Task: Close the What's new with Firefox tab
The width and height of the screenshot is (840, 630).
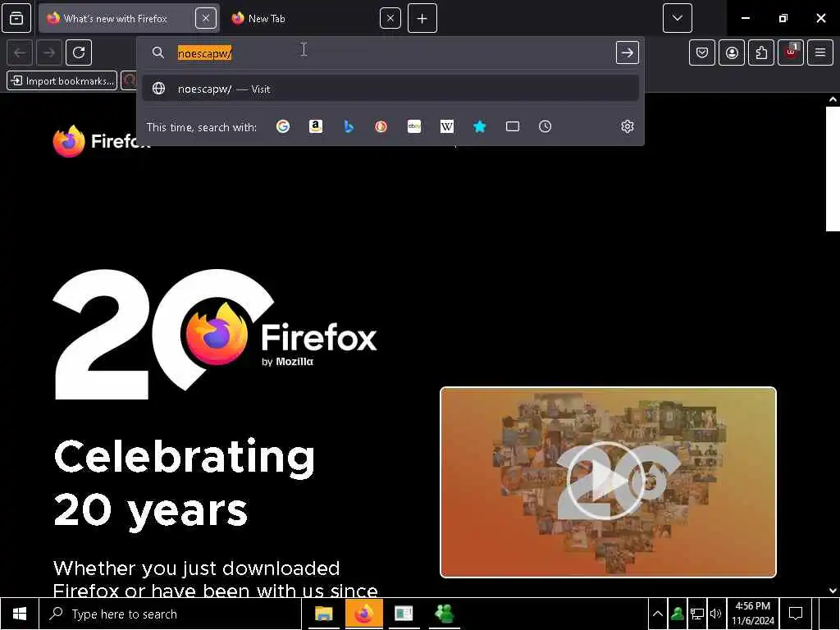Action: pos(206,18)
